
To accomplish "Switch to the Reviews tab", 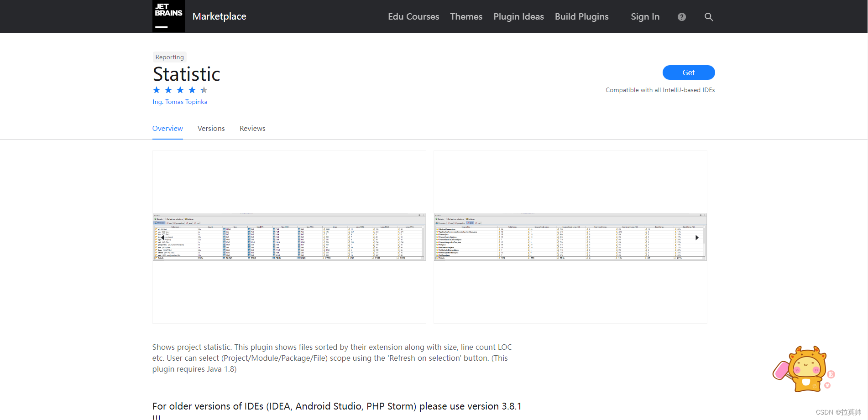I will click(x=252, y=129).
